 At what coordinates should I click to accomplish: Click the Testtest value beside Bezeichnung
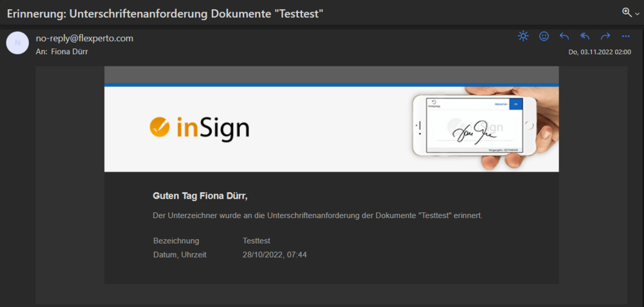[256, 241]
